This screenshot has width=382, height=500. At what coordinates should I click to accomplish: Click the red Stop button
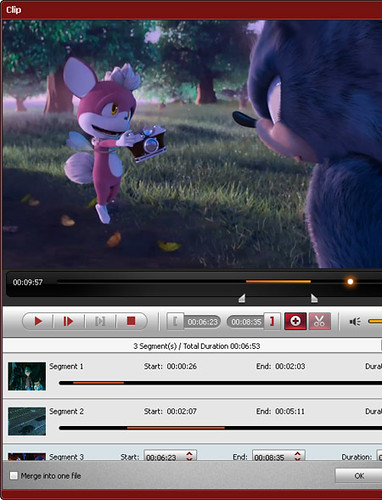coord(131,321)
